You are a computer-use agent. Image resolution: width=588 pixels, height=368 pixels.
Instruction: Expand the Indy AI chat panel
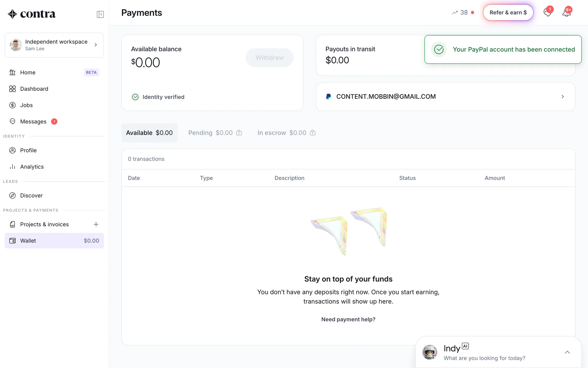pyautogui.click(x=567, y=352)
